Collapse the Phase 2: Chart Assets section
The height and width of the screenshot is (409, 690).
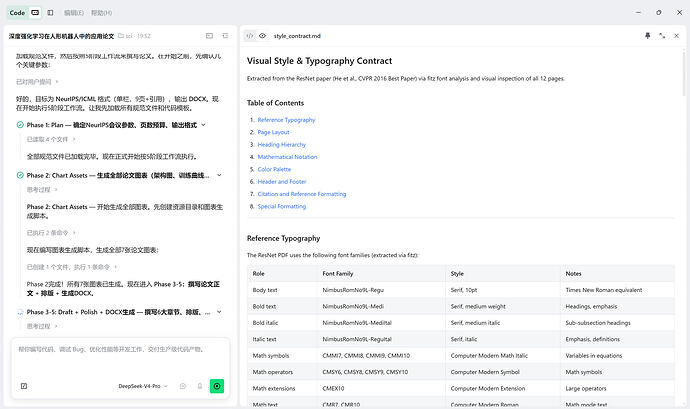pyautogui.click(x=219, y=175)
